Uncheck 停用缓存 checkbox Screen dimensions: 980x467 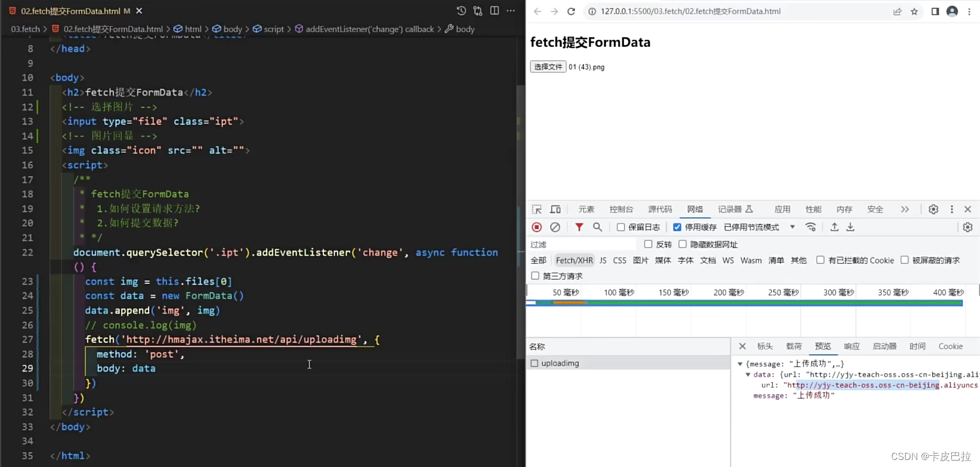click(x=677, y=227)
